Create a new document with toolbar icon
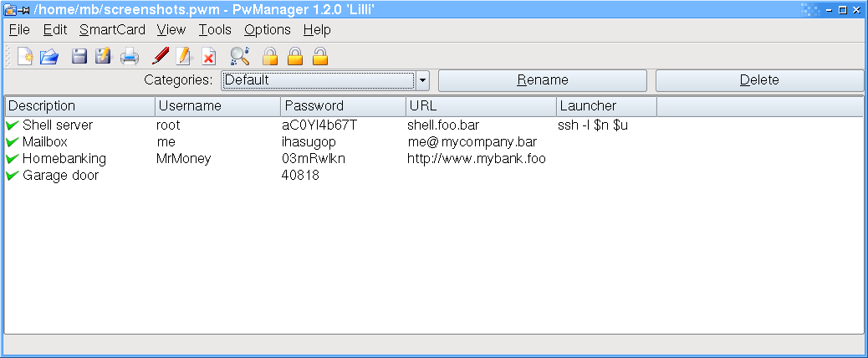Image resolution: width=868 pixels, height=358 pixels. point(25,56)
